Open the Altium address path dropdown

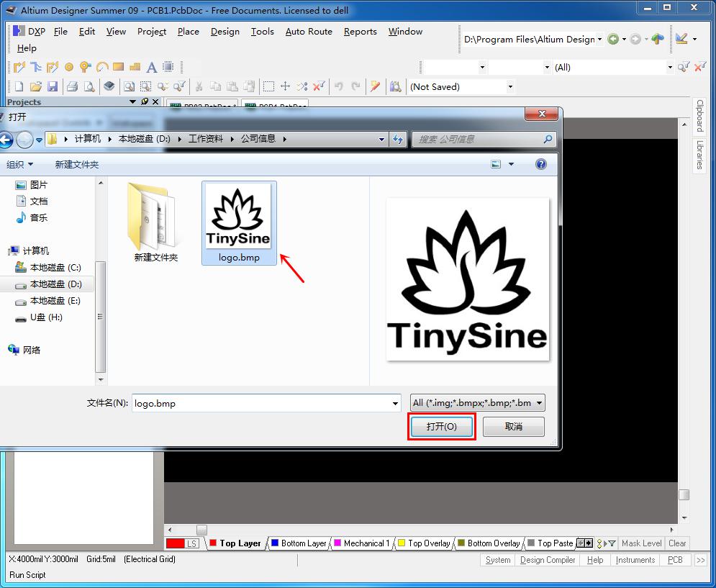[599, 40]
